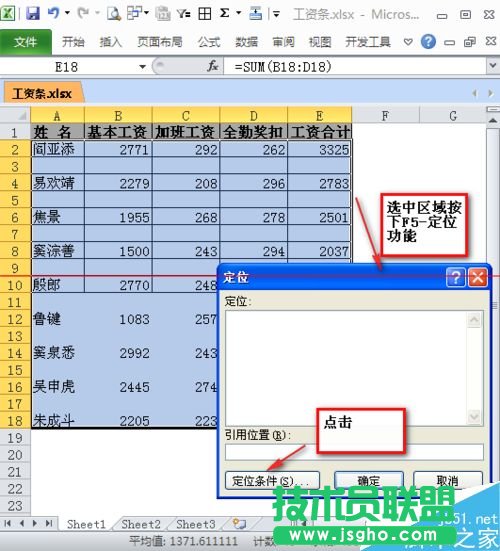The image size is (500, 551).
Task: Switch to the 开始 ribbon tab
Action: pyautogui.click(x=73, y=42)
